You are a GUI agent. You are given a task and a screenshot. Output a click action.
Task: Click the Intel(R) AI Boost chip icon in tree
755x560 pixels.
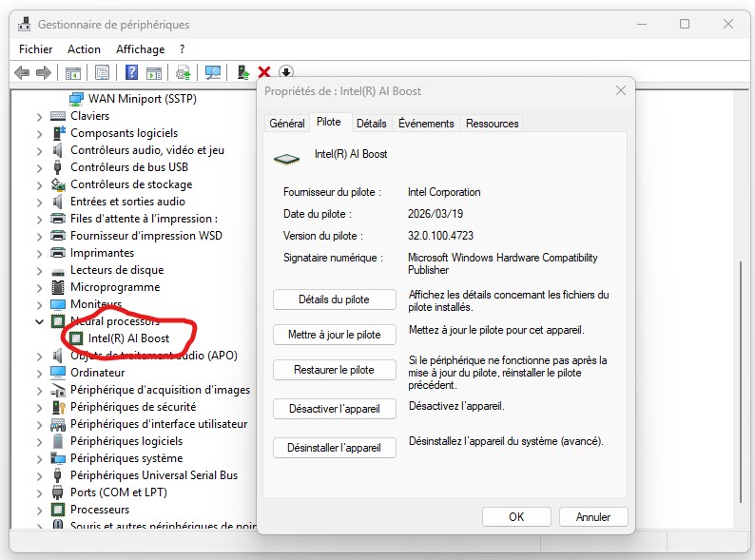[x=76, y=338]
